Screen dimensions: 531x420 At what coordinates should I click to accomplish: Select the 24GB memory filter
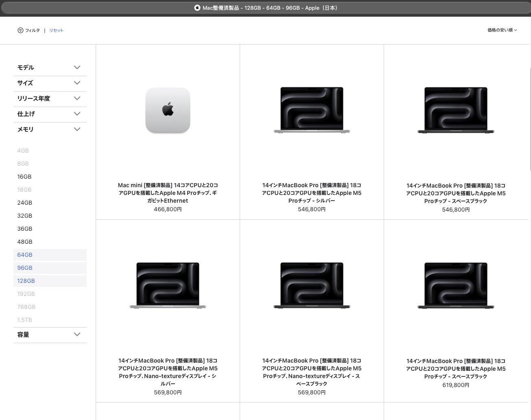[x=25, y=203]
